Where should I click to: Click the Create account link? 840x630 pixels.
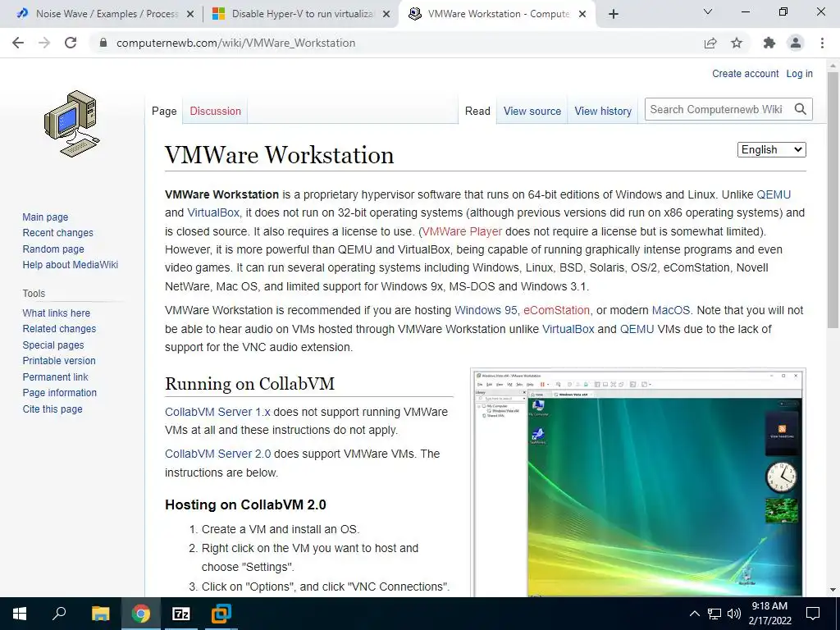point(745,73)
